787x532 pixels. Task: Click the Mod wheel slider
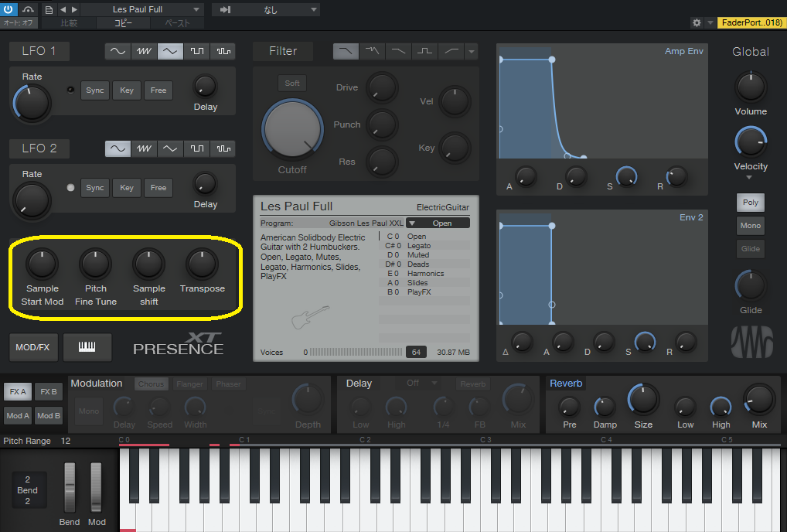[x=96, y=487]
